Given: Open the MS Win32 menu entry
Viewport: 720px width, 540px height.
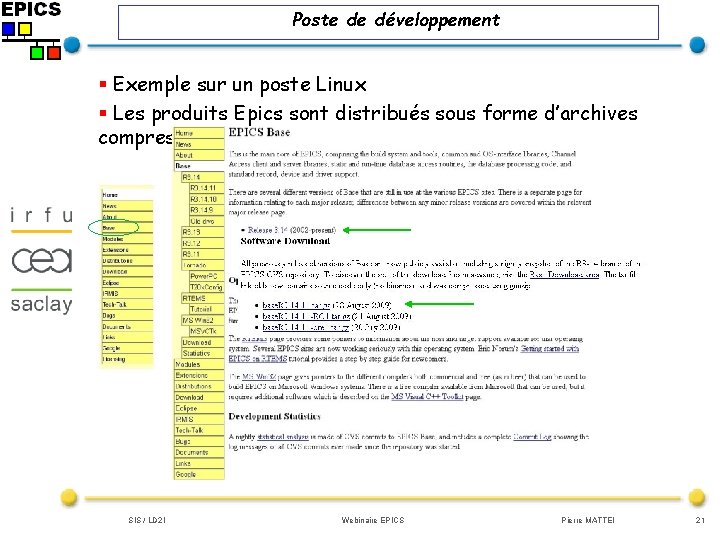Looking at the screenshot, I should click(x=202, y=321).
